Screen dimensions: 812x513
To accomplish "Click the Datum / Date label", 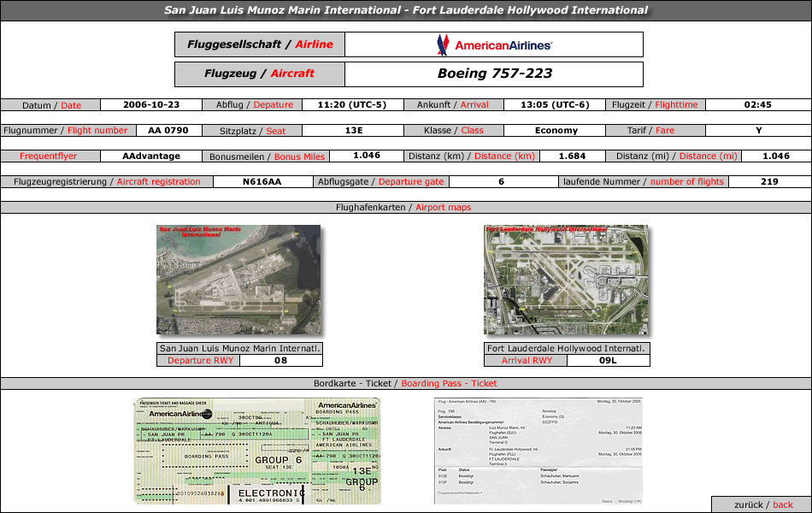I will pos(51,105).
